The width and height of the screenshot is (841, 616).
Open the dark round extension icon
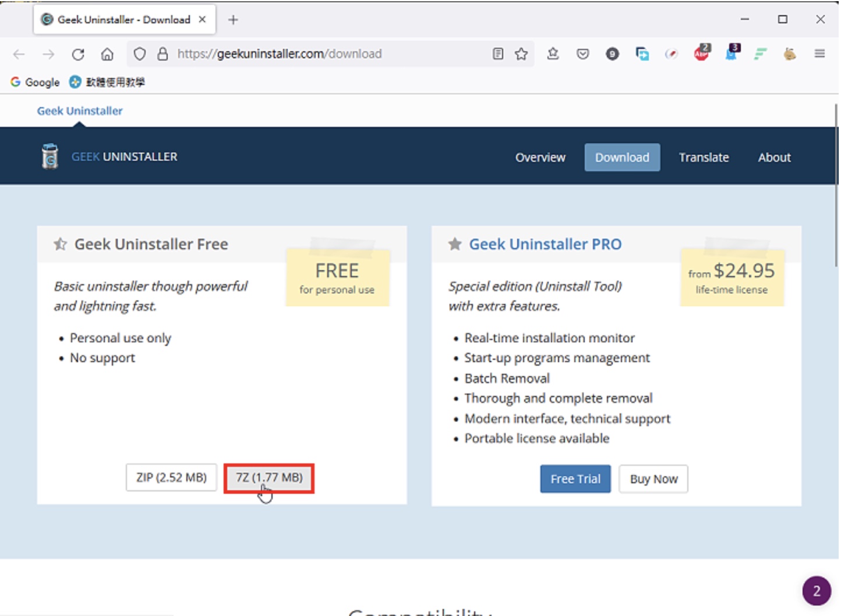612,54
